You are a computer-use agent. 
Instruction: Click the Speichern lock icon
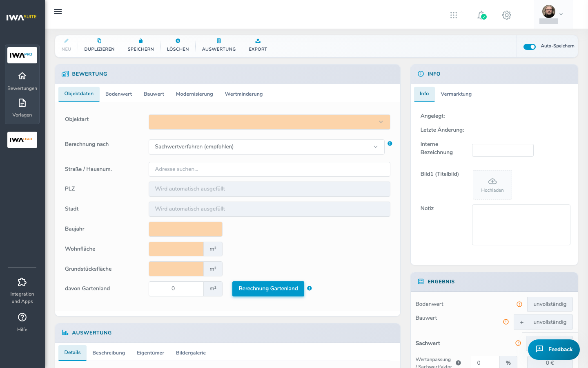[x=140, y=41]
